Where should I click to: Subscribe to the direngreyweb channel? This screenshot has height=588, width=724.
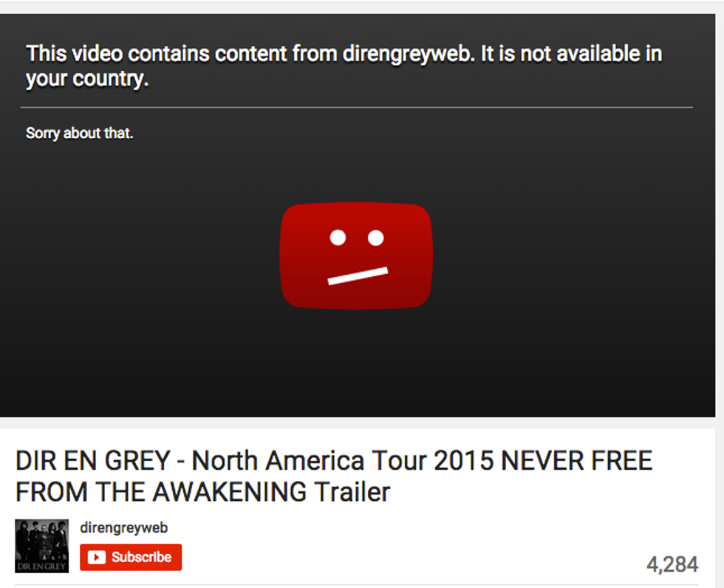131,557
